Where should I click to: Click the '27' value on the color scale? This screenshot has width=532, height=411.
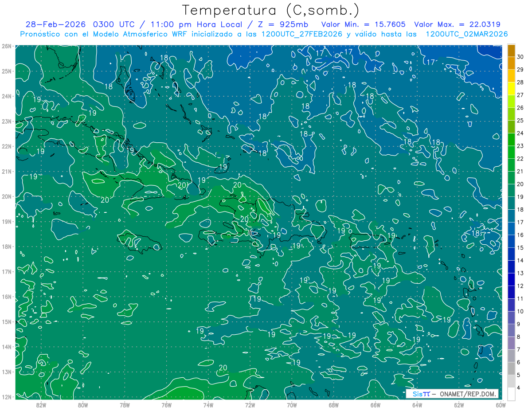click(520, 95)
